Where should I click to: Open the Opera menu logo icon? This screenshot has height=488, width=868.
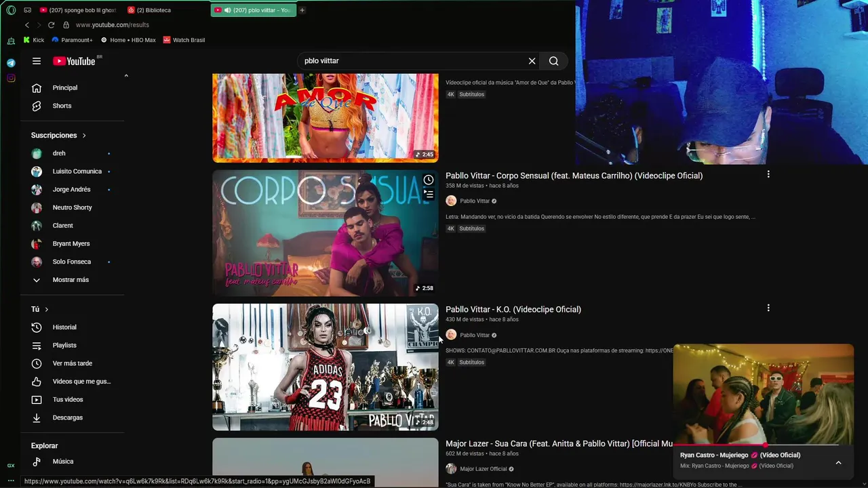[x=11, y=10]
